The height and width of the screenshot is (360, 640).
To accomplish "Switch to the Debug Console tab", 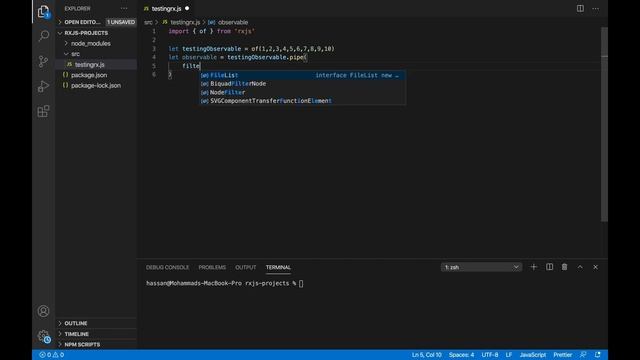I will pyautogui.click(x=167, y=267).
